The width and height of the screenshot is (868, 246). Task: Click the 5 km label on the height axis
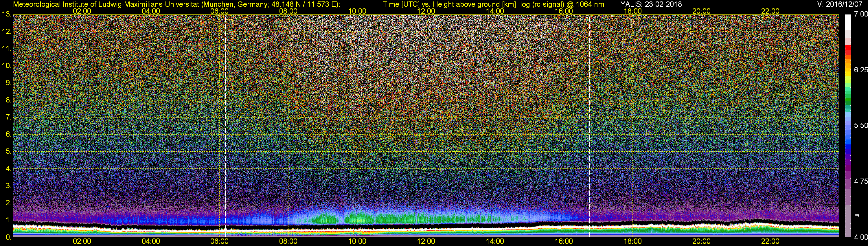(x=8, y=151)
